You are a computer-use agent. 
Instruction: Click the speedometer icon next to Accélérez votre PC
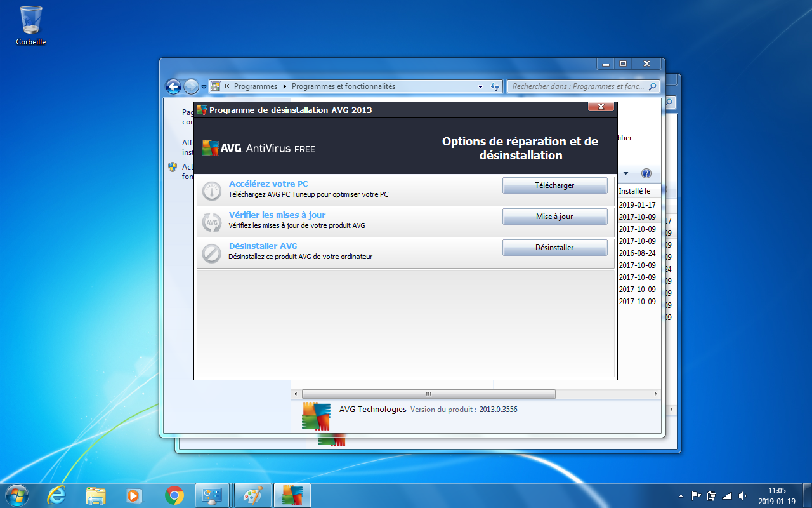tap(211, 190)
